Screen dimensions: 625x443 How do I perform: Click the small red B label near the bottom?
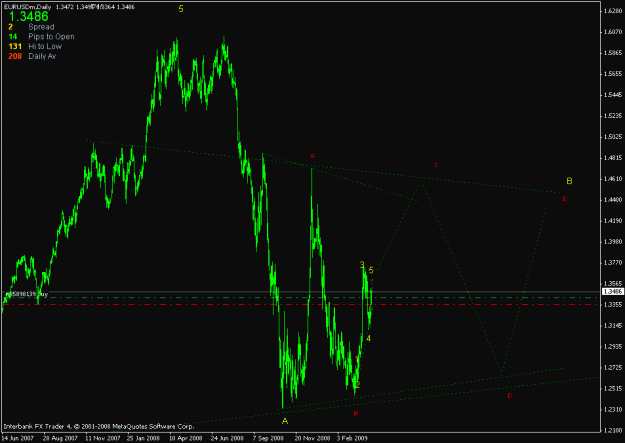point(356,413)
